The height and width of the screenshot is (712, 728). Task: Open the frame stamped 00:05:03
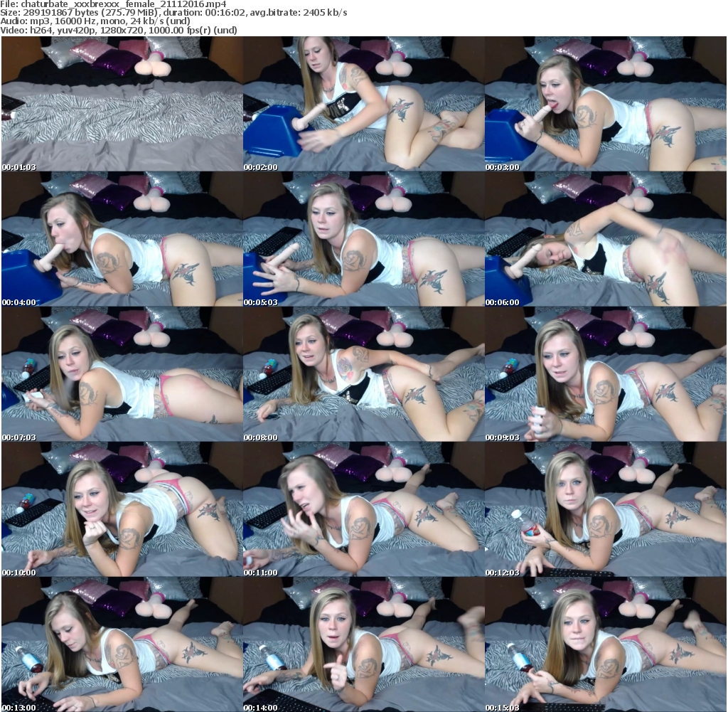363,239
